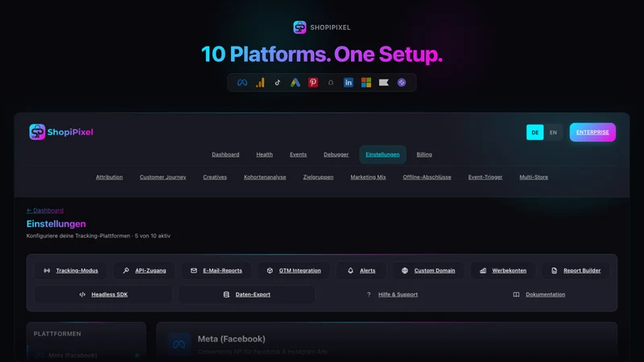
Task: Open Report Builder
Action: coord(576,270)
